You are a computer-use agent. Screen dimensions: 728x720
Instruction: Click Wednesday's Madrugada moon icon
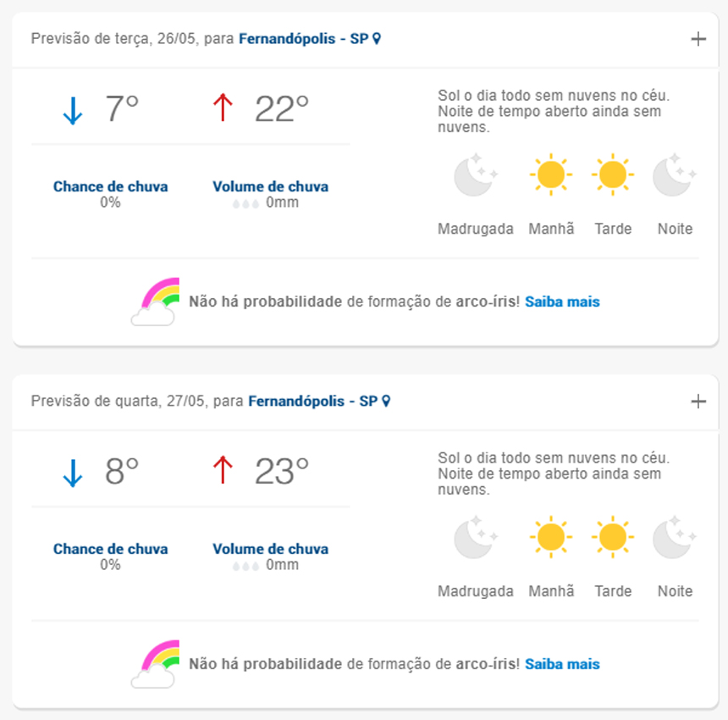click(x=475, y=538)
